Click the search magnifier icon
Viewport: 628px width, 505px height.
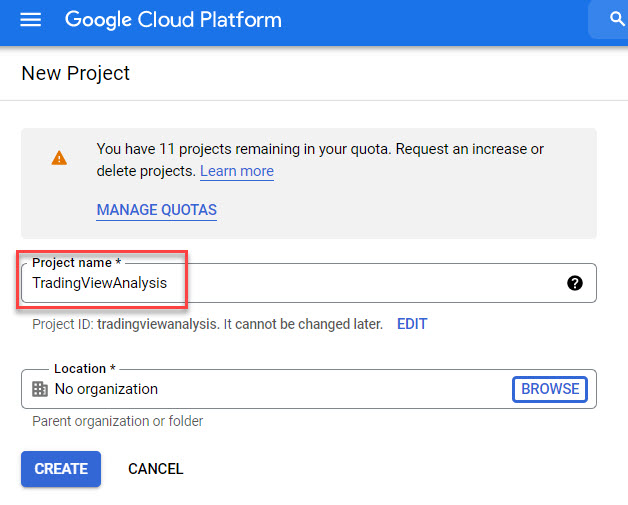(616, 18)
